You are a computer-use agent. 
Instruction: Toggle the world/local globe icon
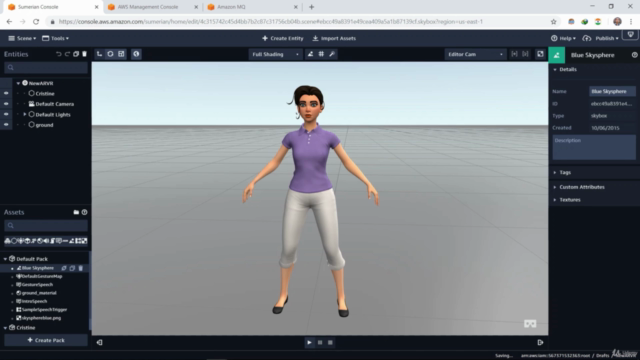[x=136, y=54]
